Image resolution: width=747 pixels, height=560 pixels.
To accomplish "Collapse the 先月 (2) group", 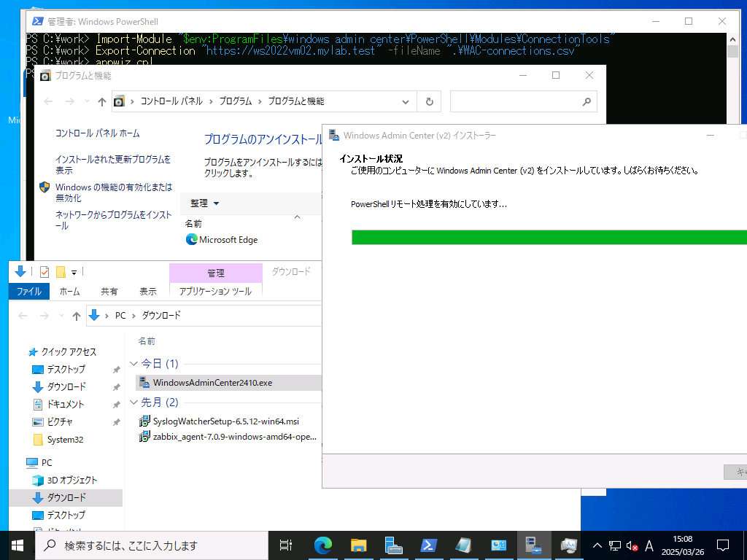I will point(133,402).
